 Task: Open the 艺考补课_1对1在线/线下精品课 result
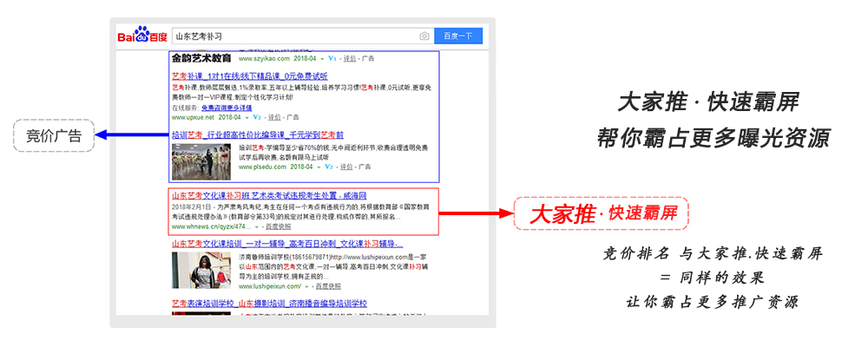pos(249,75)
